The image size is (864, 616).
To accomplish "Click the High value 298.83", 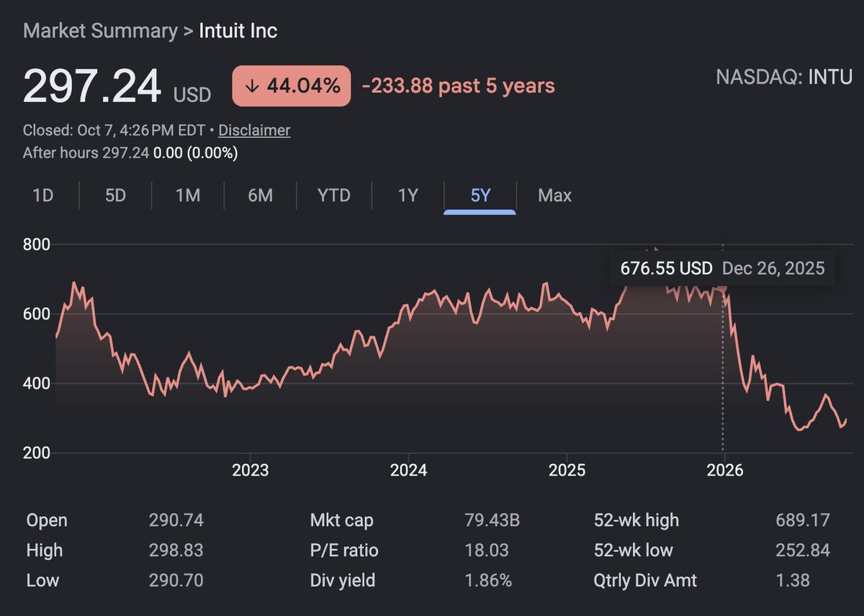I will [176, 550].
